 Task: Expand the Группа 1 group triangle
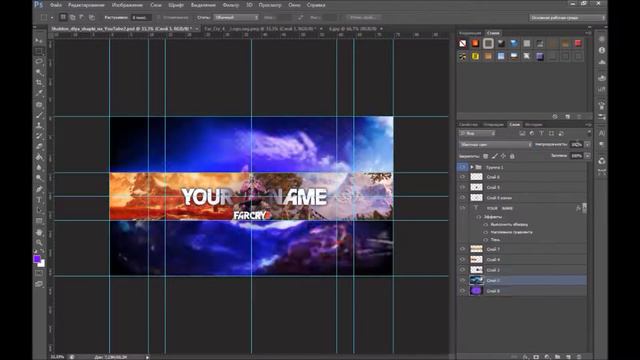point(472,167)
